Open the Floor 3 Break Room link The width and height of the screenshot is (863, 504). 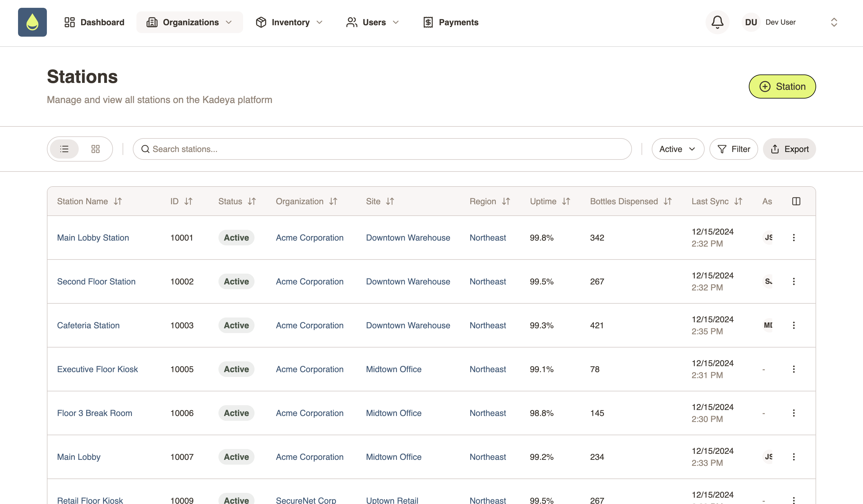[95, 413]
